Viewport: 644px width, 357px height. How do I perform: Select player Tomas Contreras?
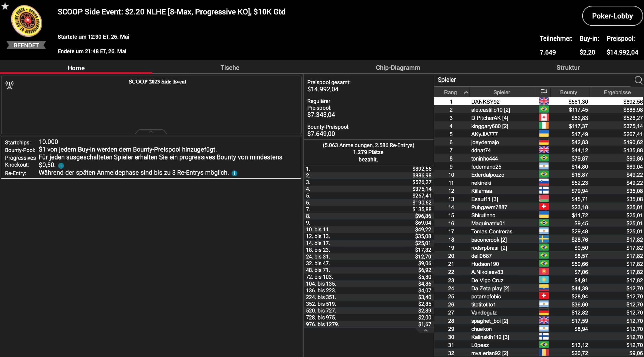coord(492,231)
